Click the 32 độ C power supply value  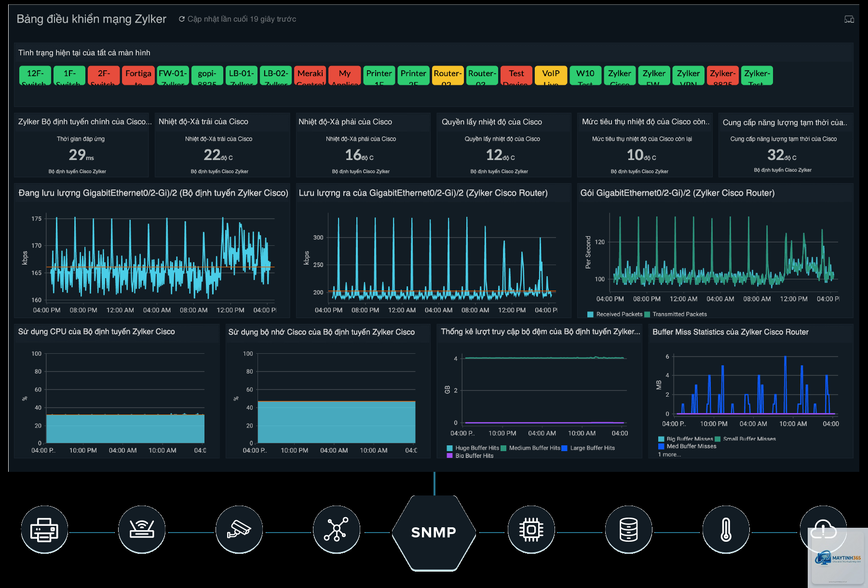pos(782,155)
